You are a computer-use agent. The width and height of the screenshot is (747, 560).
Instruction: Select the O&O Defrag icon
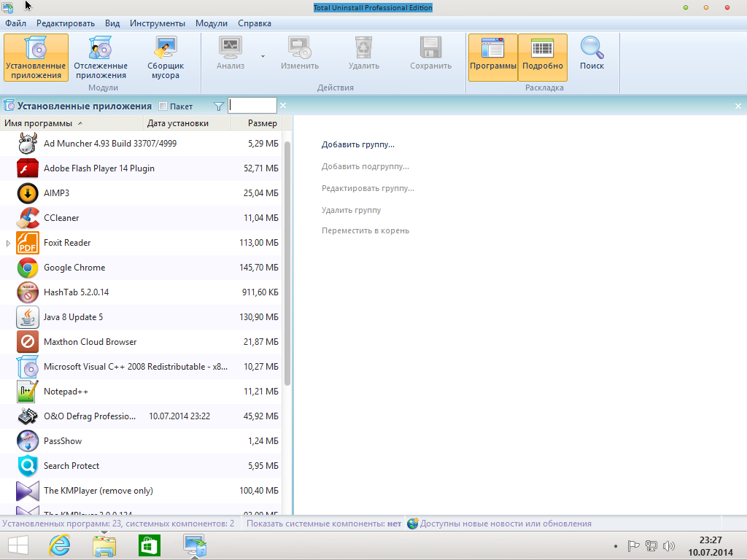pyautogui.click(x=28, y=416)
